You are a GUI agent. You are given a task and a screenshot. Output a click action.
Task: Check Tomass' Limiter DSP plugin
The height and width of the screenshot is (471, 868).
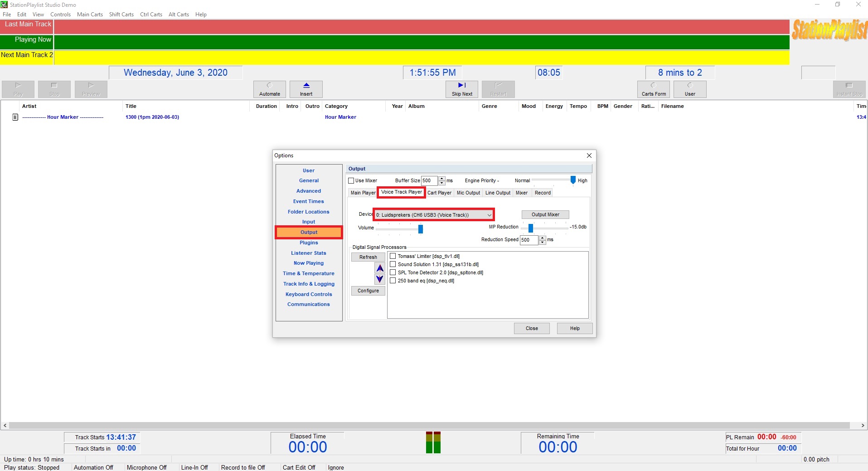pyautogui.click(x=393, y=256)
